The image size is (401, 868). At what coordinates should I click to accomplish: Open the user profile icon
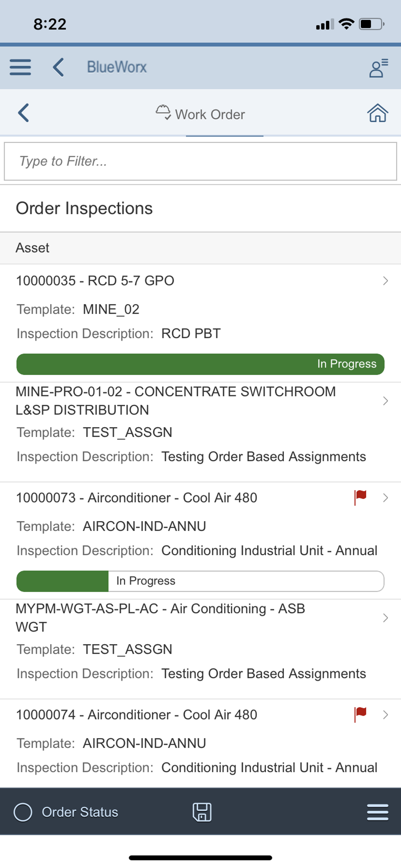click(378, 68)
